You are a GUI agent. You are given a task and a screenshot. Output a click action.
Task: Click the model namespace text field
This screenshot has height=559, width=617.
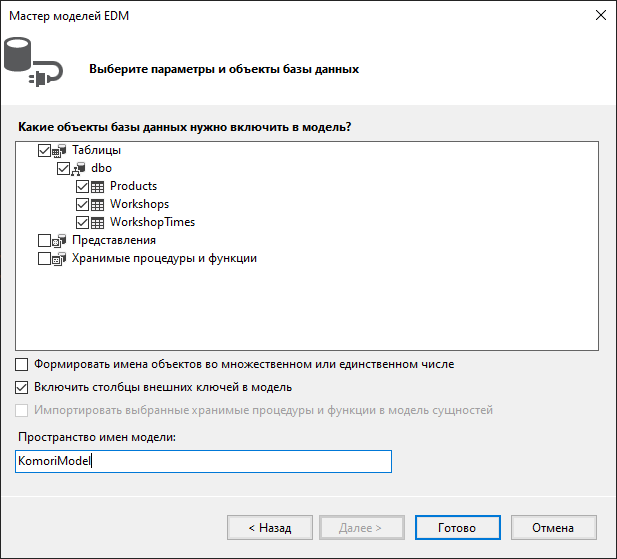pos(204,461)
